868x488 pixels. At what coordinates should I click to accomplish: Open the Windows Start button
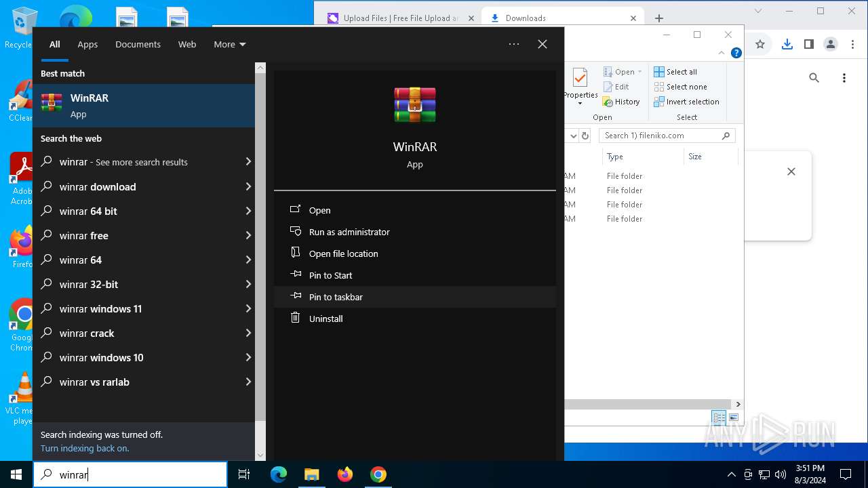pyautogui.click(x=16, y=474)
